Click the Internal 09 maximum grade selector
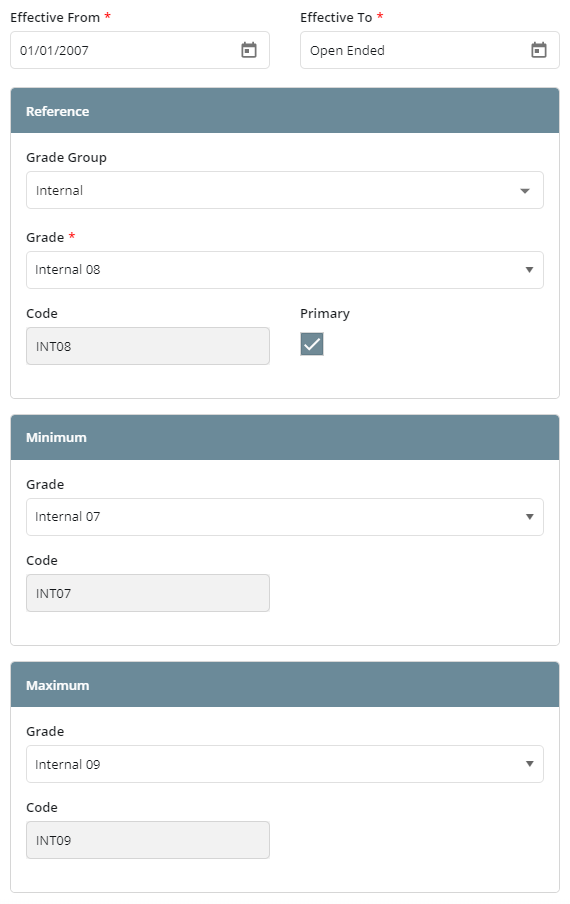Screen dimensions: 570x904 [285, 764]
